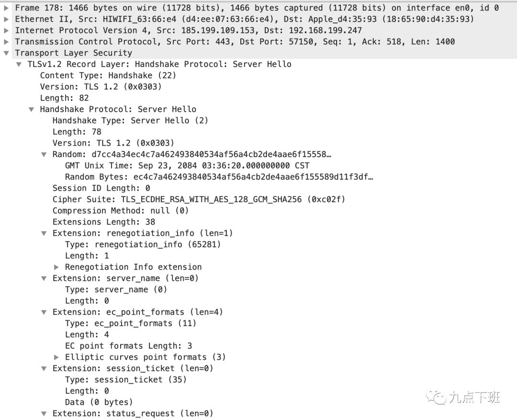Collapse TLSv1.2 Record Layer entry
The height and width of the screenshot is (420, 517).
[x=19, y=64]
